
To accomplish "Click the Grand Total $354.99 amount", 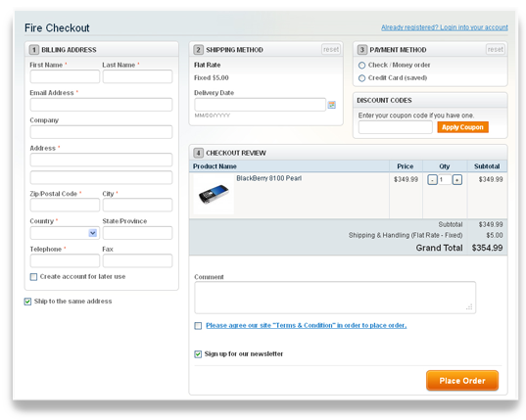I will (x=487, y=248).
